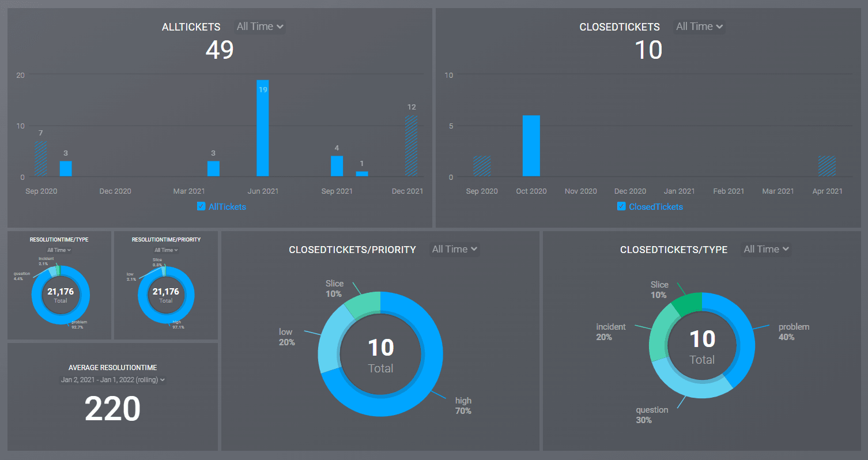868x460 pixels.
Task: Open the ResolutionTime/Type All Time dropdown
Action: (59, 250)
